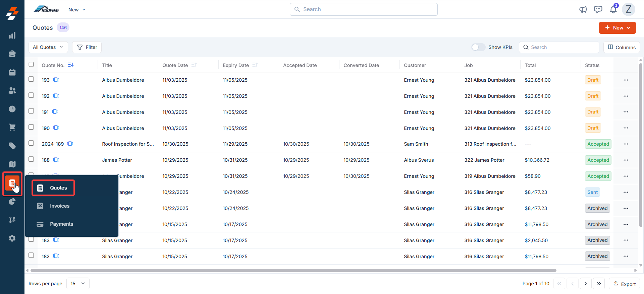Open the pie chart reports sidebar icon
The height and width of the screenshot is (294, 644).
click(x=12, y=201)
